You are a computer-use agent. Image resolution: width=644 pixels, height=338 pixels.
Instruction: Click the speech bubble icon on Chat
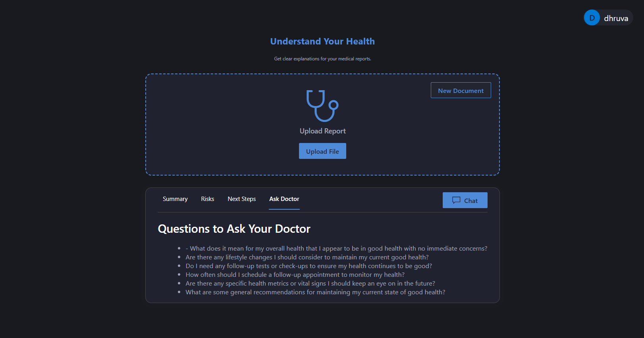pos(456,200)
